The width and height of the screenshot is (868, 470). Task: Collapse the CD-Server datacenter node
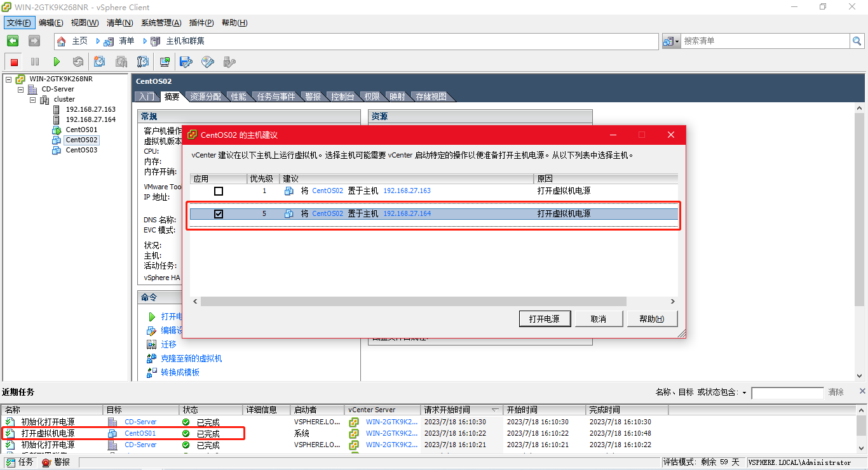point(21,90)
